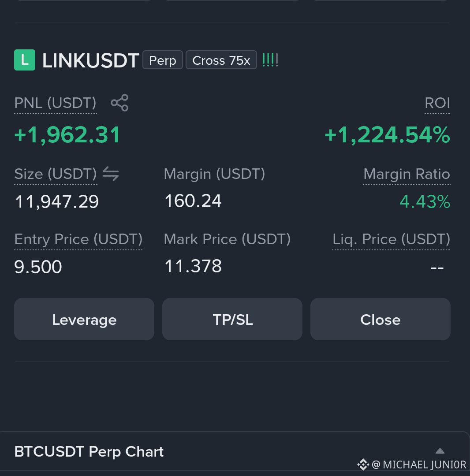Viewport: 470px width, 476px height.
Task: Click the share icon next to PNL
Action: pos(119,103)
